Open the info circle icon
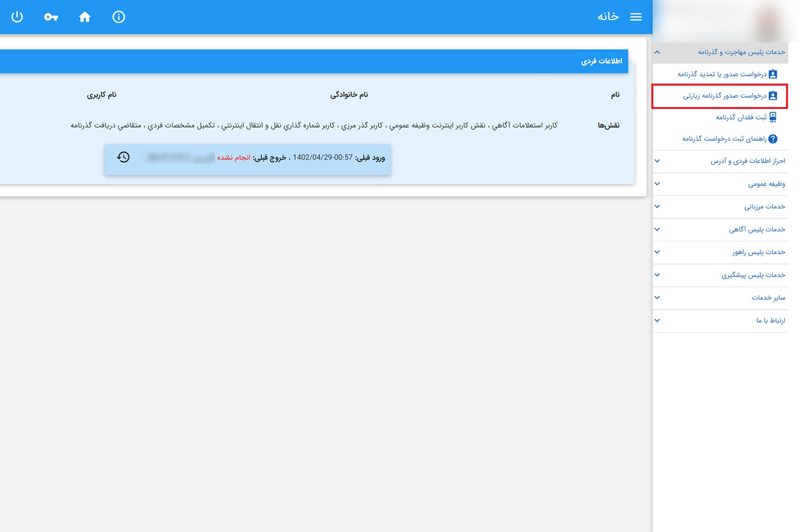This screenshot has width=798, height=532. point(118,17)
